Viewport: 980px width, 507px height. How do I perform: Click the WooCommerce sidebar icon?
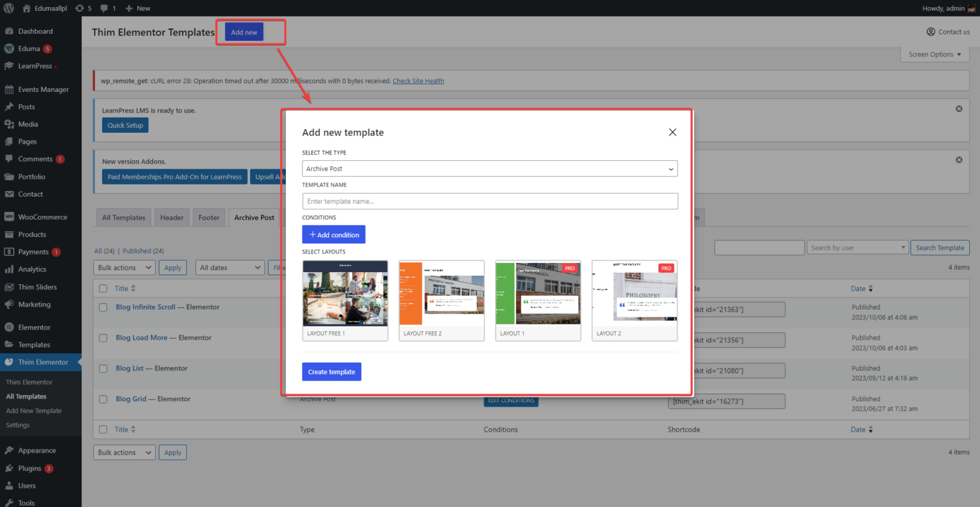tap(10, 216)
